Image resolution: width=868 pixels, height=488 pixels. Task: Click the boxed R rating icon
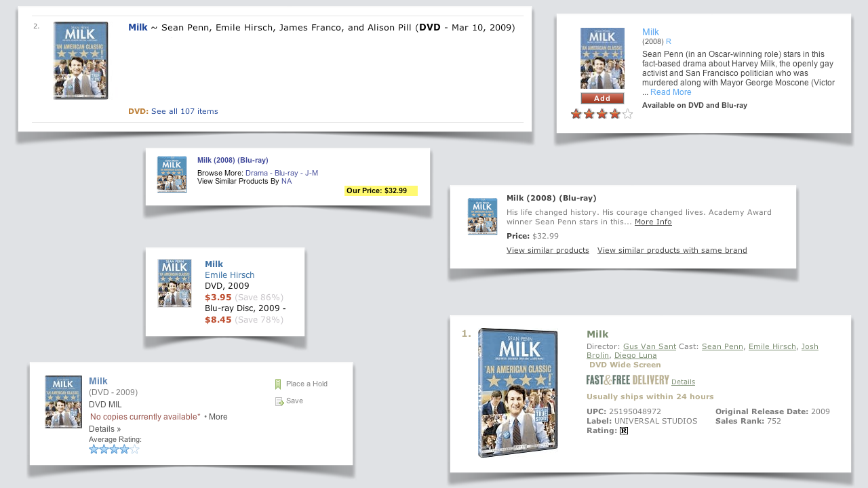623,430
